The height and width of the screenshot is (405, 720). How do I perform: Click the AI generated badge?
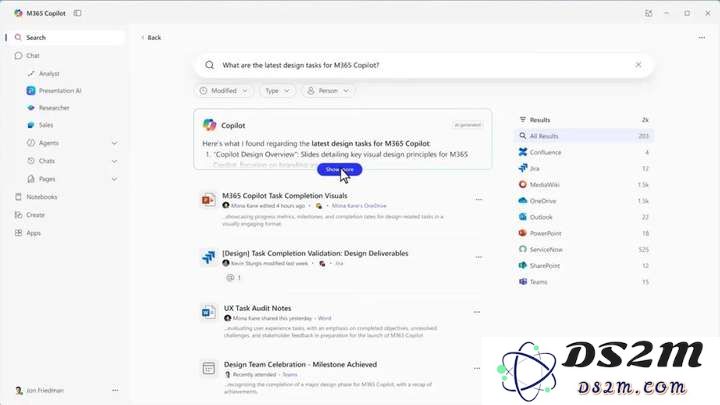click(467, 125)
